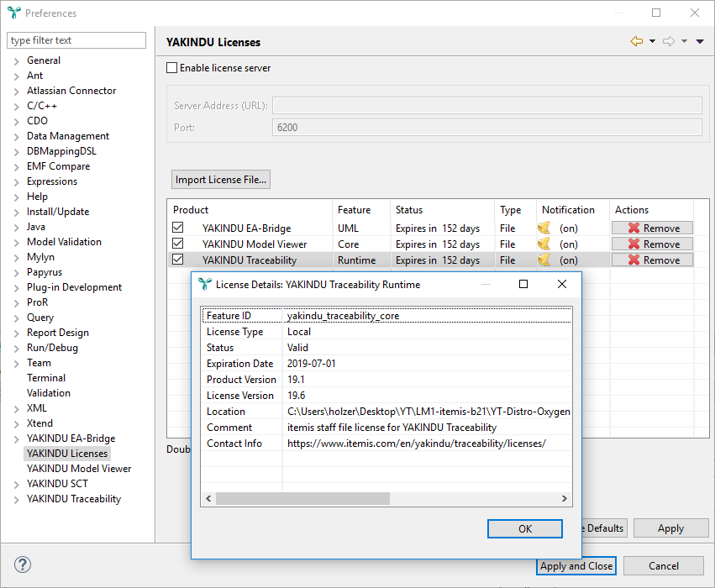Click the back navigation arrow icon
The image size is (715, 588).
click(x=637, y=41)
